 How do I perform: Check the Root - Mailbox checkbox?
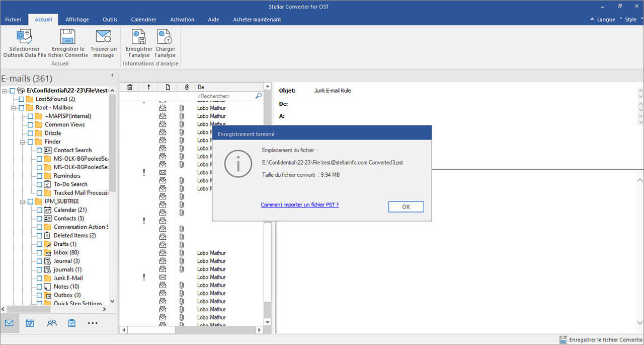(x=21, y=108)
